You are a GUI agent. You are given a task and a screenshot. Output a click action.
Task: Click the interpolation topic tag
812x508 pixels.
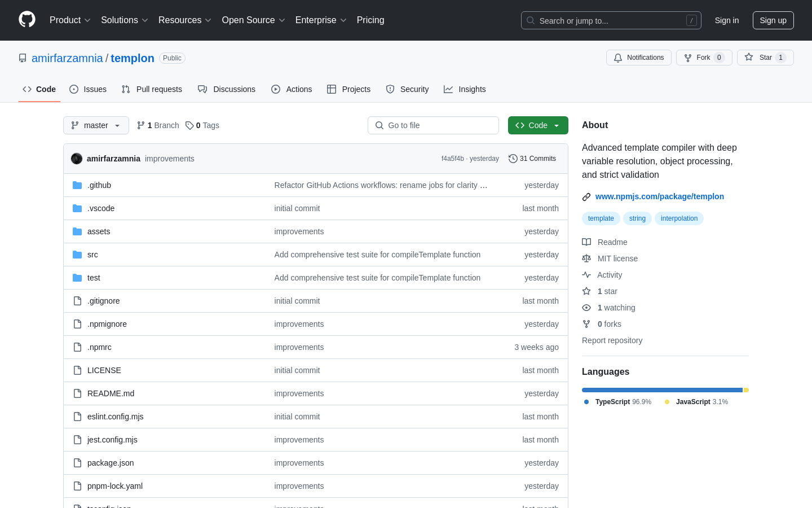(679, 218)
